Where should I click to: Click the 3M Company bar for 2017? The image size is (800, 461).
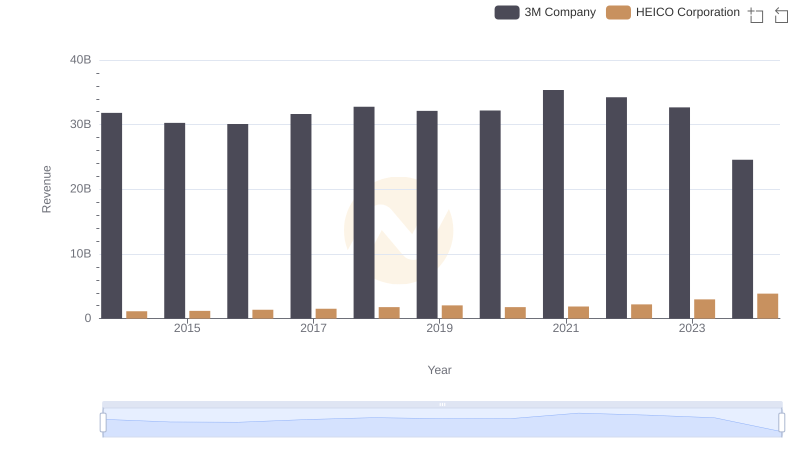point(301,216)
